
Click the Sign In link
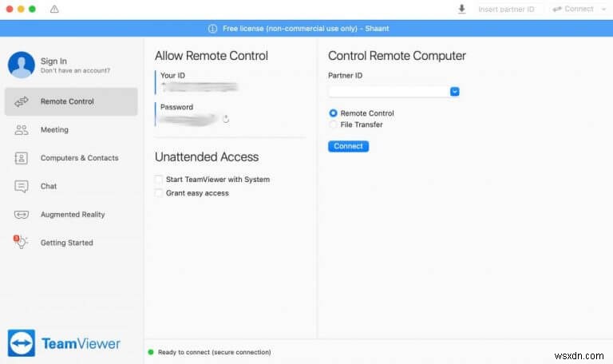point(53,61)
